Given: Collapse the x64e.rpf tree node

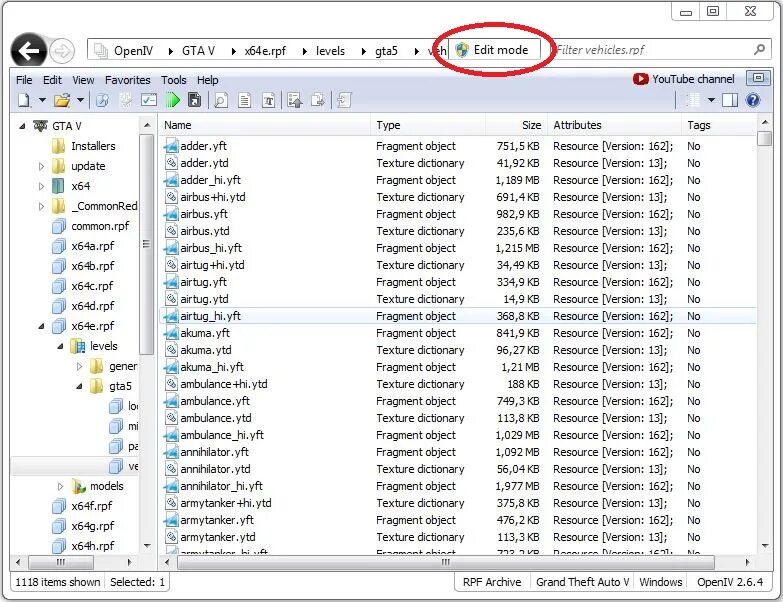Looking at the screenshot, I should [41, 326].
